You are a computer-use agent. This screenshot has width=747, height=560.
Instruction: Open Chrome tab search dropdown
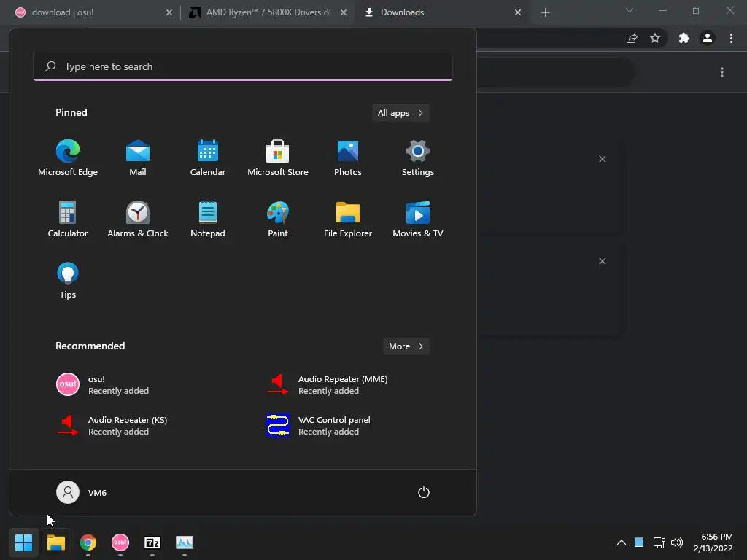coord(630,10)
